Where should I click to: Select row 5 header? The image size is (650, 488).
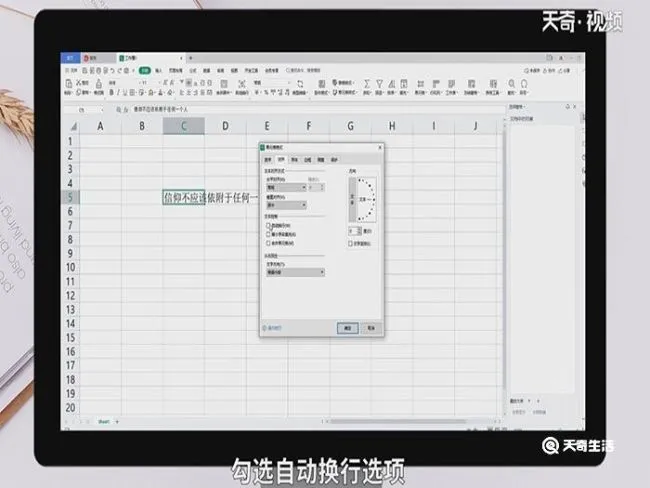70,197
